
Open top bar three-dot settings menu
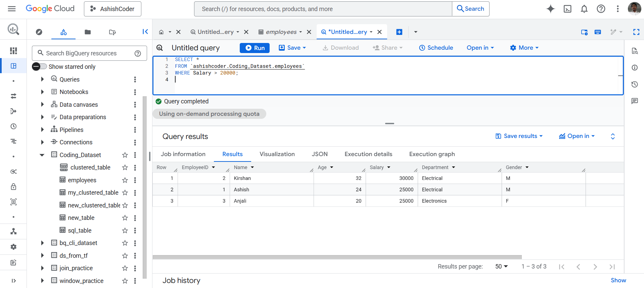point(617,9)
